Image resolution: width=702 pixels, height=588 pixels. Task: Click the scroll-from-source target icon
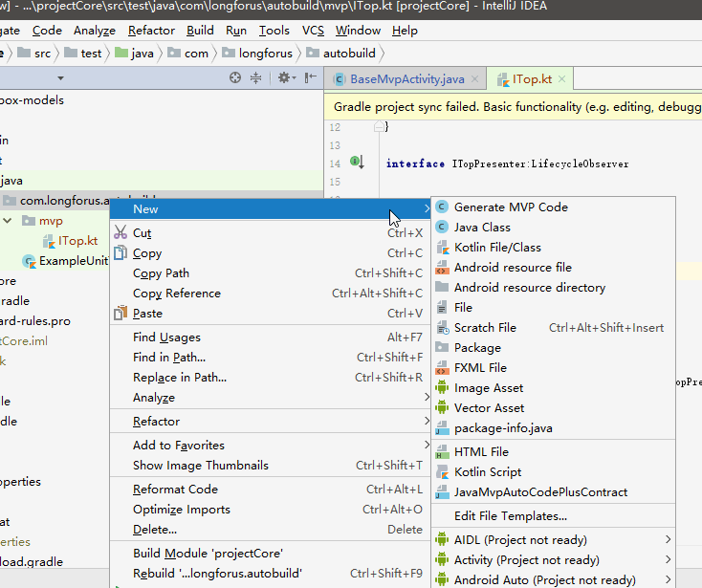coord(235,77)
